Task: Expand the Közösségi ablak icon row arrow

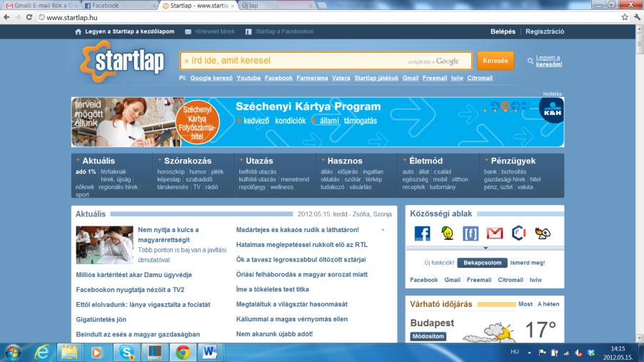Action: (x=485, y=248)
